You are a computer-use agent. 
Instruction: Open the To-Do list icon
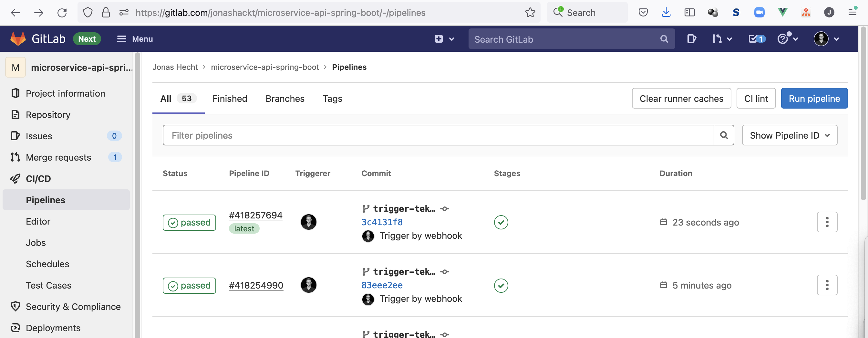(x=757, y=39)
